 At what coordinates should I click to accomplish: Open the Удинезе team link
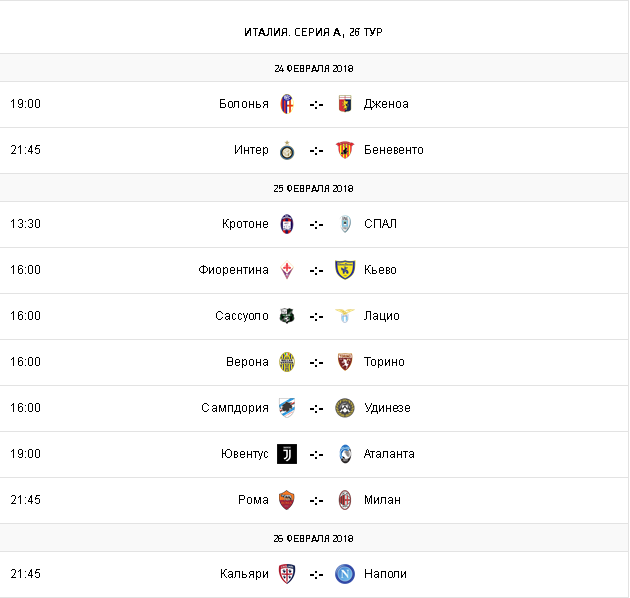tap(388, 408)
